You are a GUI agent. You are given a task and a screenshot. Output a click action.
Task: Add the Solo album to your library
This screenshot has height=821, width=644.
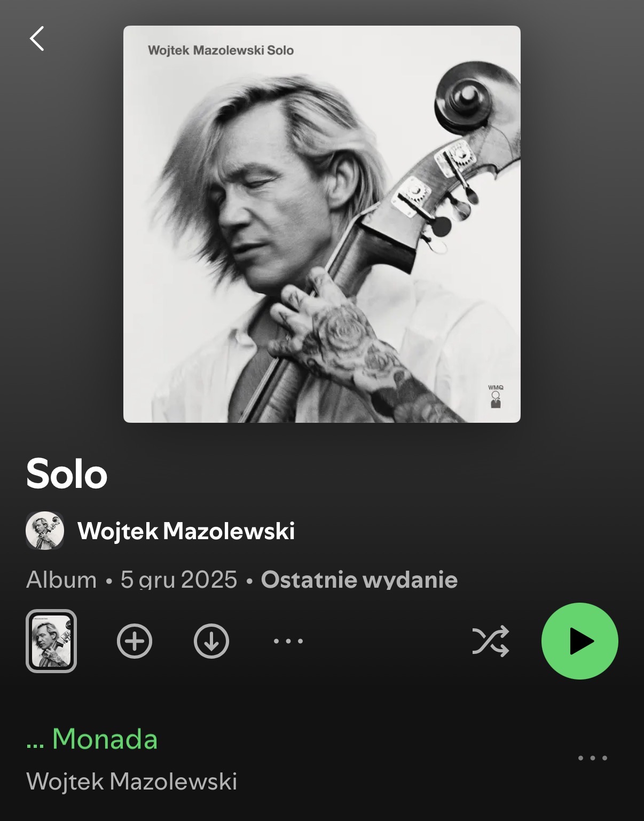135,641
